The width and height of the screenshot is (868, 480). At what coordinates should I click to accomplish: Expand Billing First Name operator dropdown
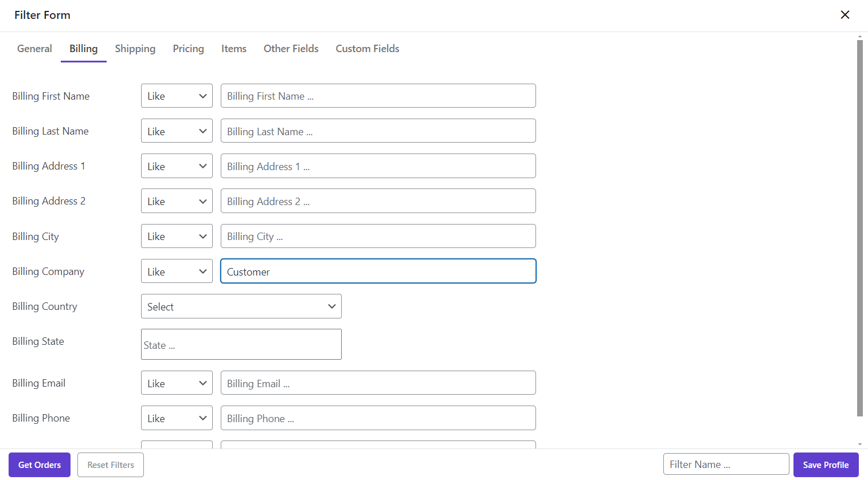177,96
